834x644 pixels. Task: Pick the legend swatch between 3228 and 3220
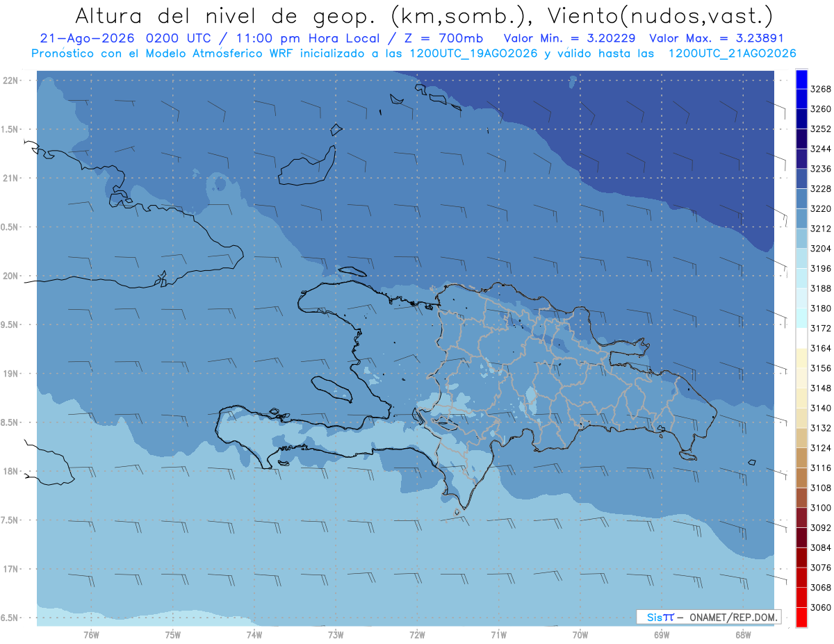click(801, 199)
